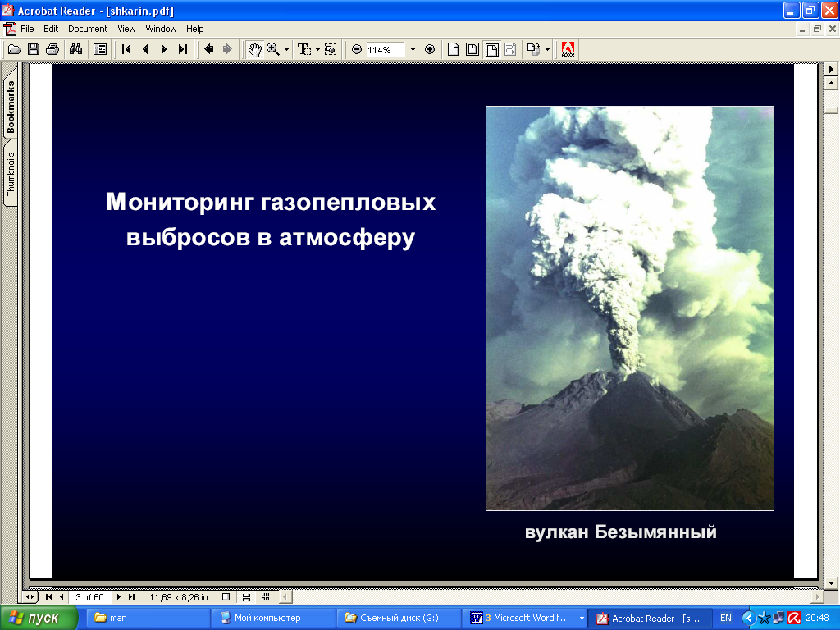The height and width of the screenshot is (630, 840).
Task: Open the zoom level dropdown arrow
Action: (x=413, y=50)
